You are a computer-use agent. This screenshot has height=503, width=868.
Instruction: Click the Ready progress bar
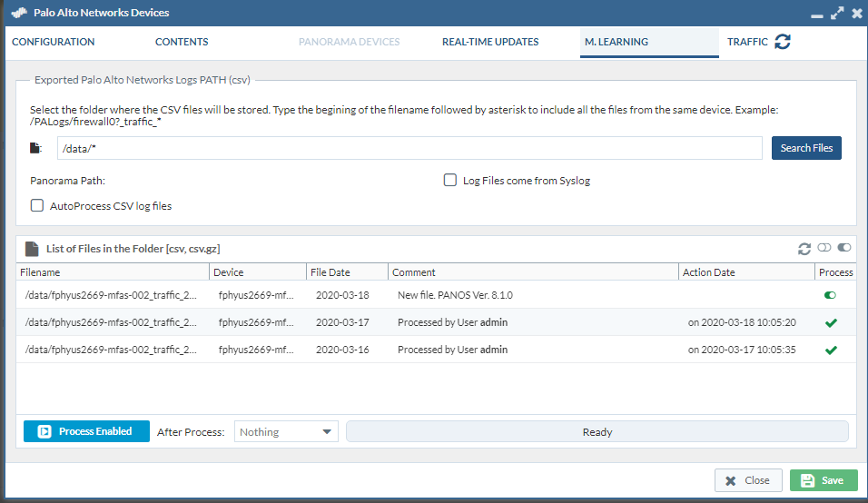click(597, 432)
